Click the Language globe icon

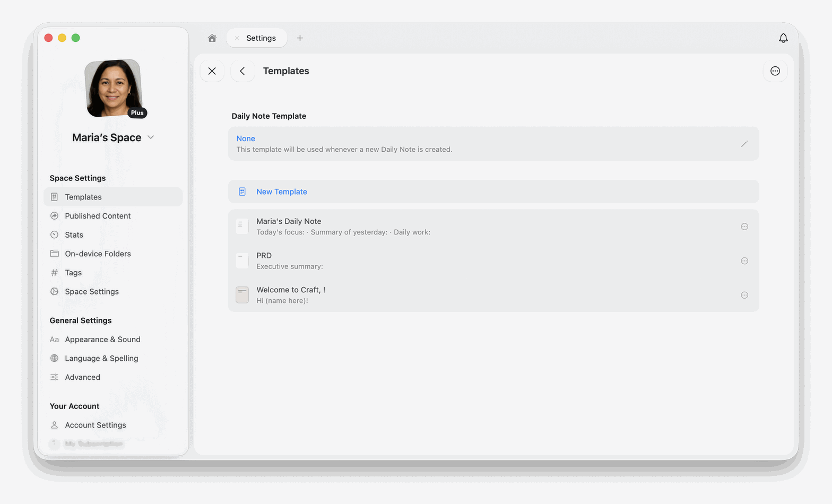tap(54, 359)
